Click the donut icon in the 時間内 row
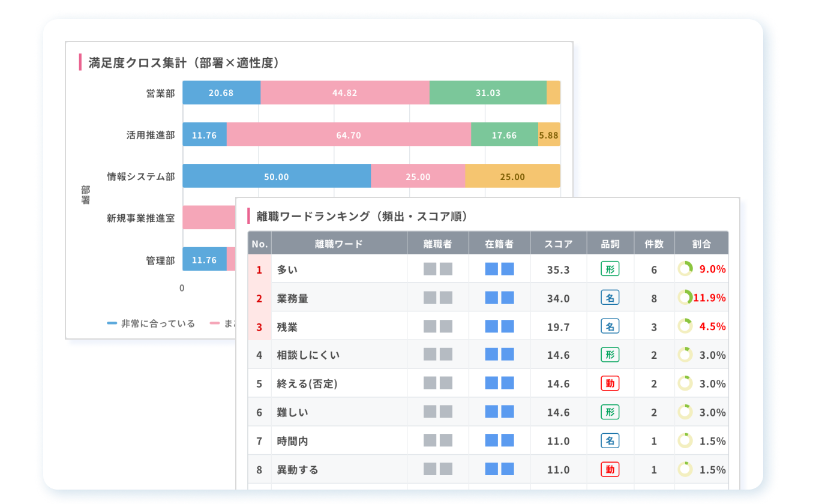The height and width of the screenshot is (504, 816). [x=685, y=440]
